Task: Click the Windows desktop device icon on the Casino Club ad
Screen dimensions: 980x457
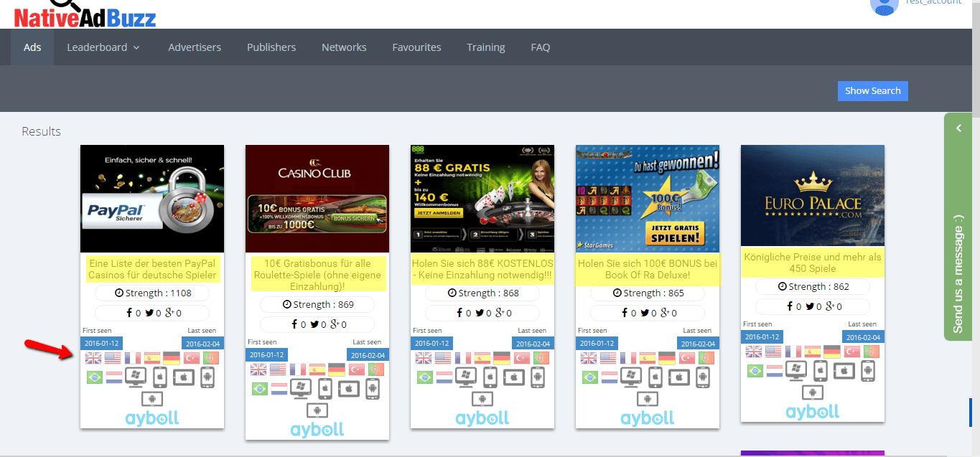Action: point(300,388)
